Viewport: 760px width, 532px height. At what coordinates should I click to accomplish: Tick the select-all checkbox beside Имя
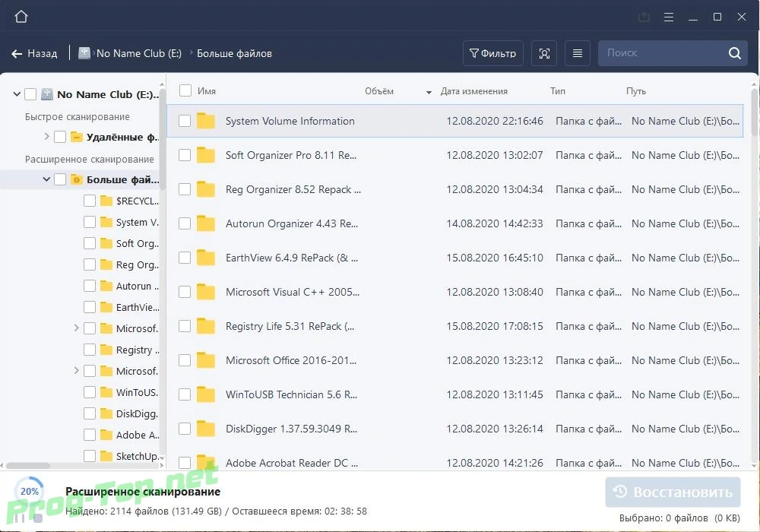coord(185,90)
